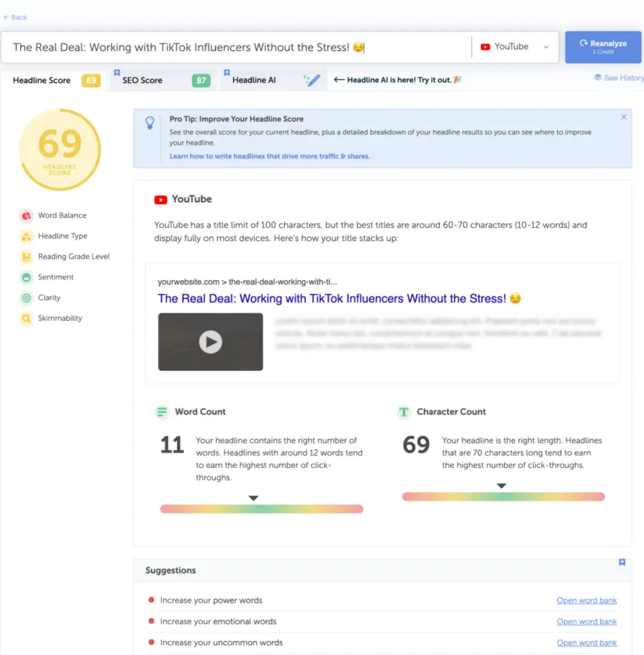Click the Word Count gradient bar
Image resolution: width=644 pixels, height=655 pixels.
(261, 509)
